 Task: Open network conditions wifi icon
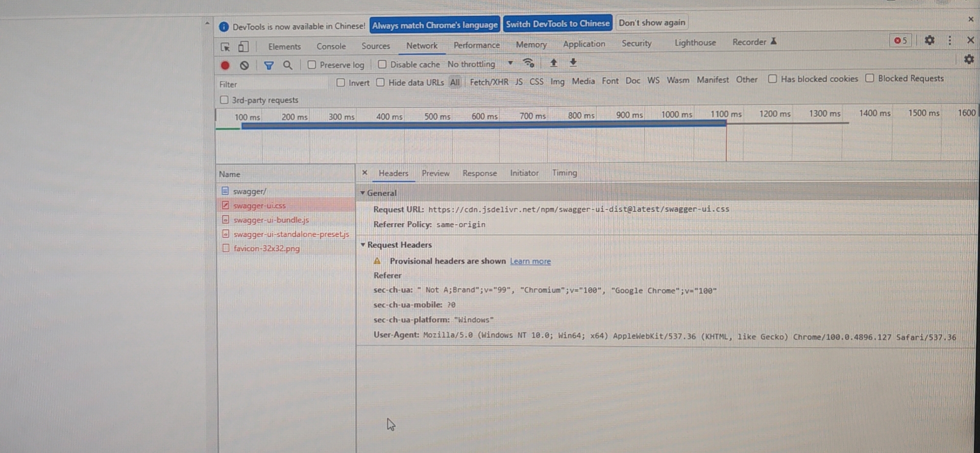tap(528, 63)
